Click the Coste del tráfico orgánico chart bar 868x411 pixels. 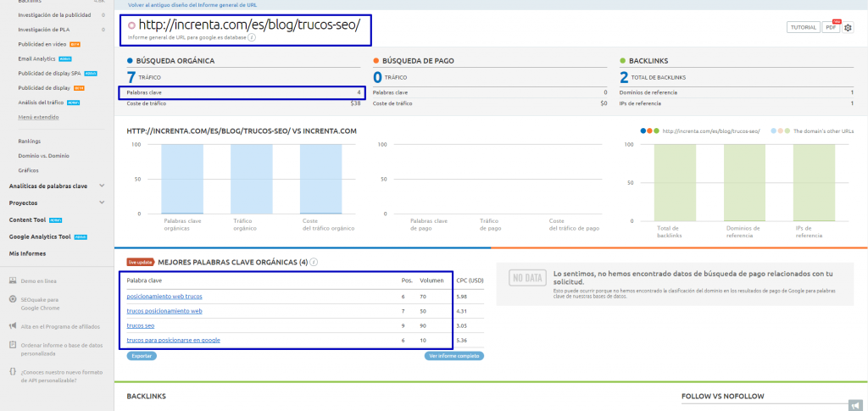pos(321,179)
